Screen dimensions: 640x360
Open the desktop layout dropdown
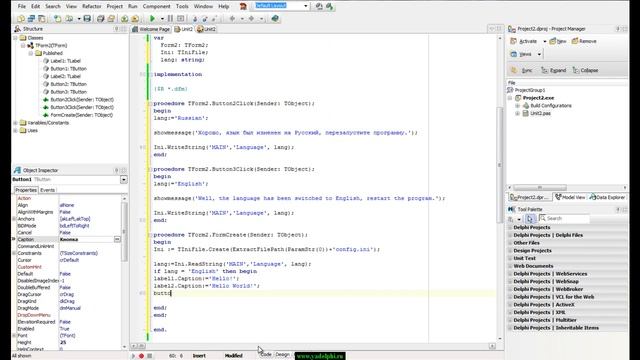click(306, 6)
